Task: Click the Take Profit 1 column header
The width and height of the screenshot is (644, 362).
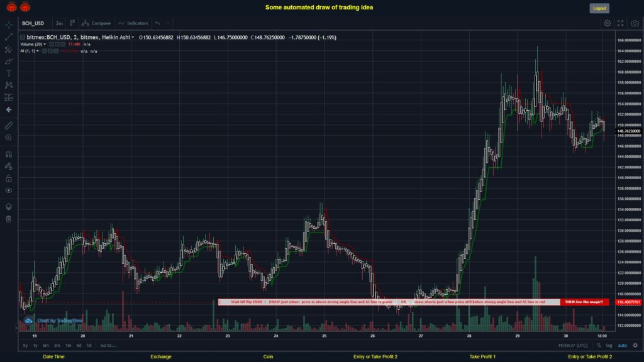Action: (482, 357)
